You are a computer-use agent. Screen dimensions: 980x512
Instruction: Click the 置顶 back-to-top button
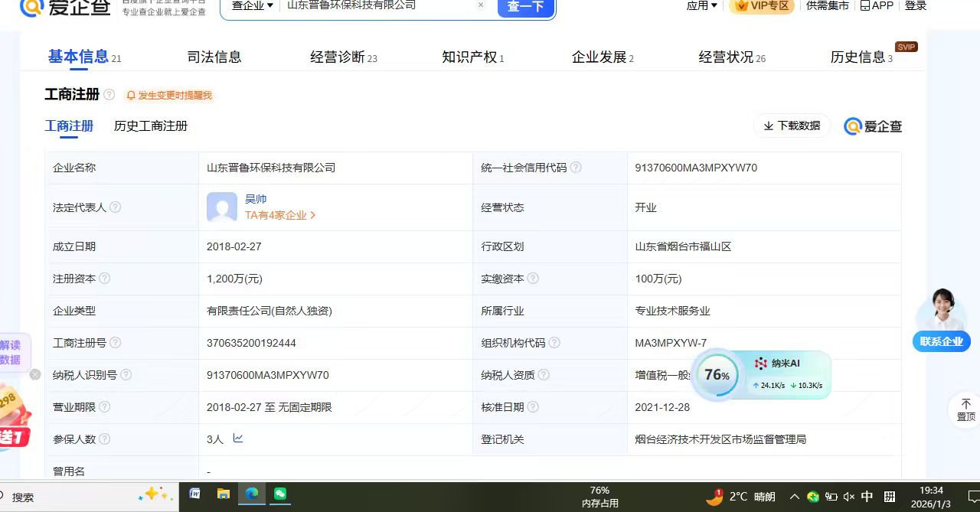[966, 410]
